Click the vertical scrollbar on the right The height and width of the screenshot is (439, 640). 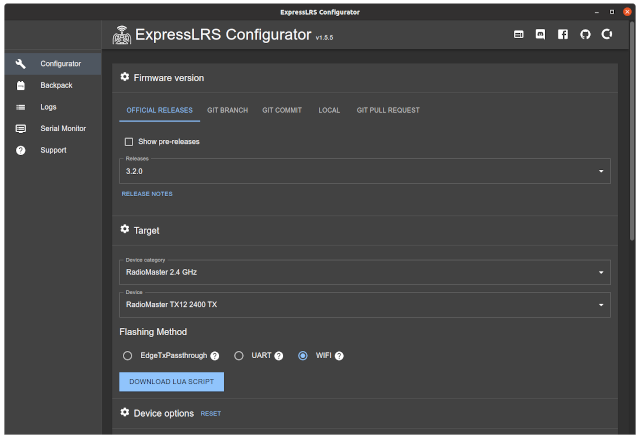click(x=632, y=131)
